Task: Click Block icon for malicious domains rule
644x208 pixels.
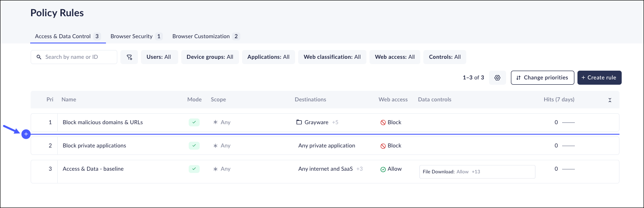Action: point(383,123)
